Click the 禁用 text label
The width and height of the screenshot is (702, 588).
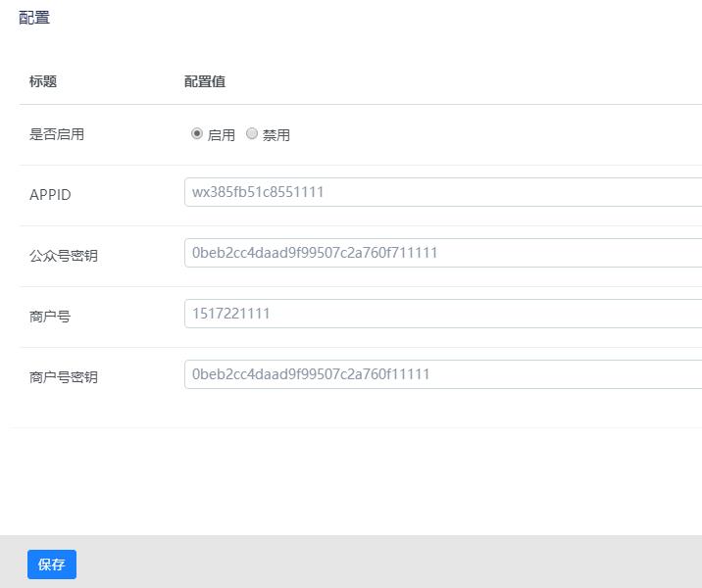[x=276, y=135]
